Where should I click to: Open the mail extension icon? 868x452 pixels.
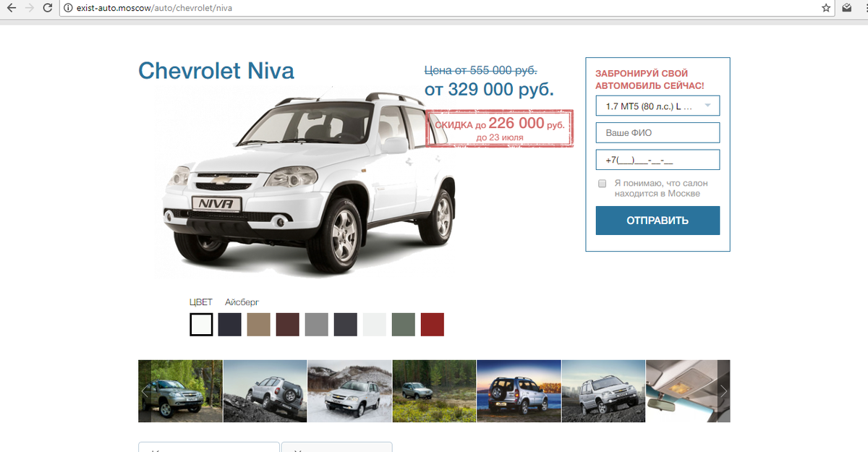(x=847, y=8)
